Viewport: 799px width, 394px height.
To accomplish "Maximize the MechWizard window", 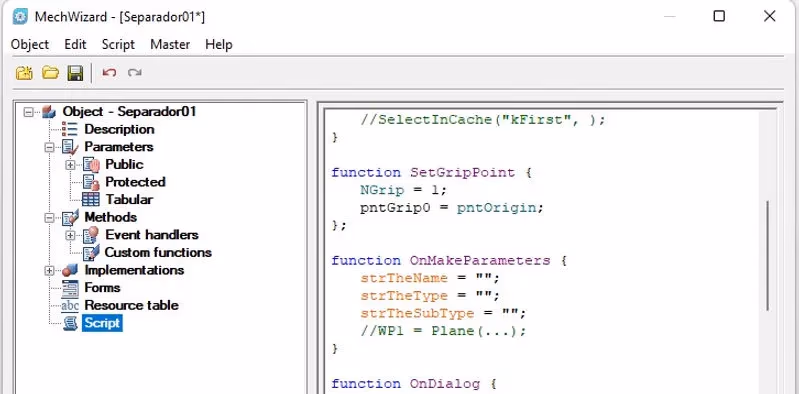I will click(x=719, y=16).
